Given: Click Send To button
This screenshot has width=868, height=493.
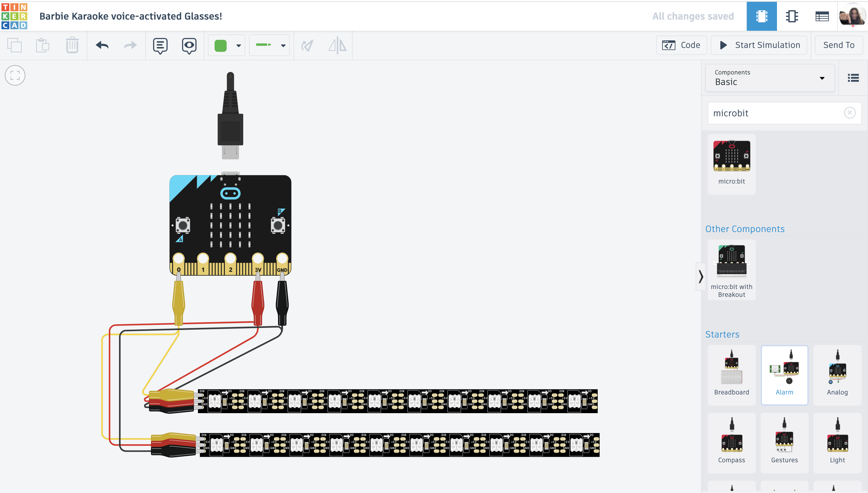Looking at the screenshot, I should click(x=839, y=45).
